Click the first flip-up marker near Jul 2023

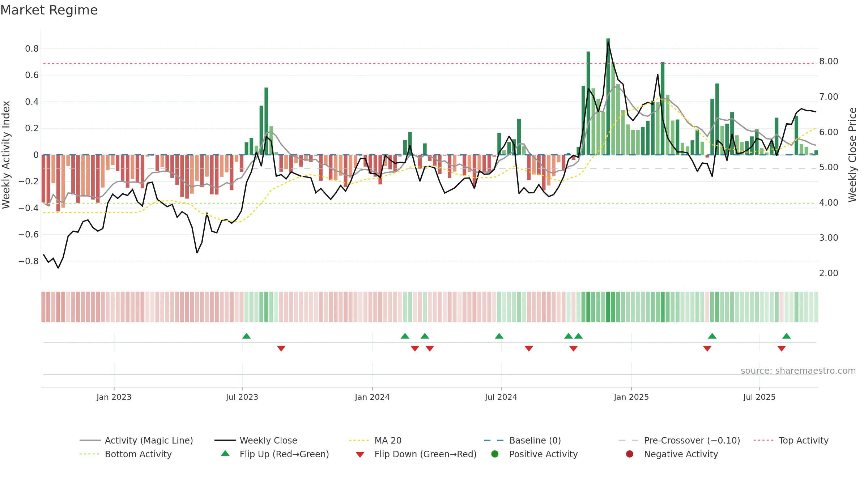[246, 336]
